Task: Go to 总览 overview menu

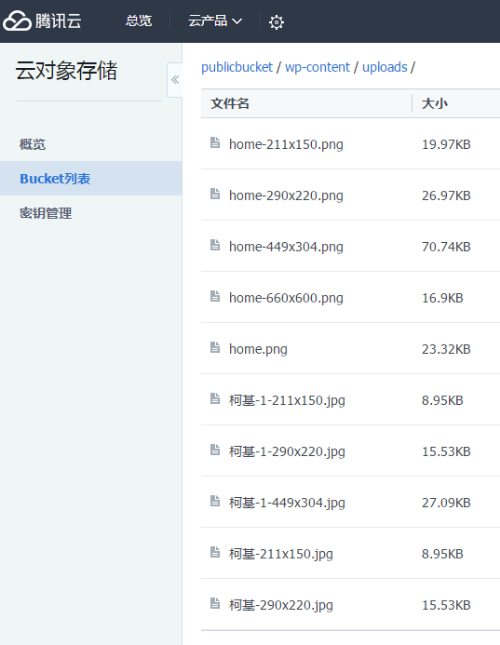Action: click(139, 21)
